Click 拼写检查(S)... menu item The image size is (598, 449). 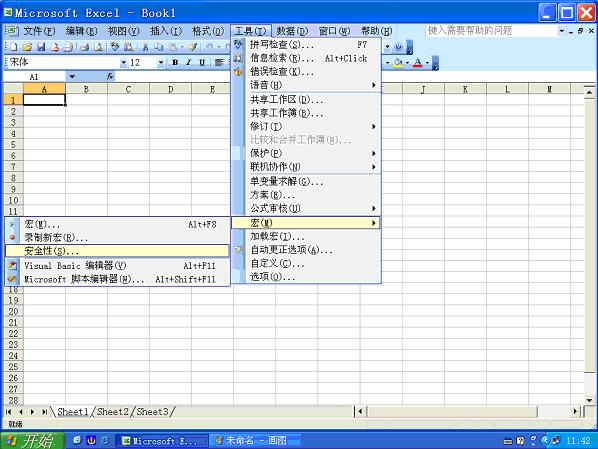click(x=306, y=45)
